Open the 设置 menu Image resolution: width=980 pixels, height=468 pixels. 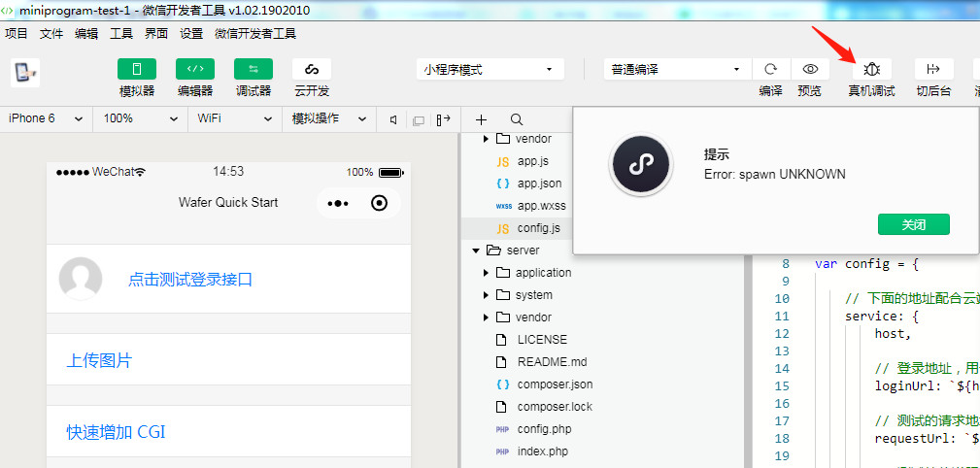(x=191, y=34)
